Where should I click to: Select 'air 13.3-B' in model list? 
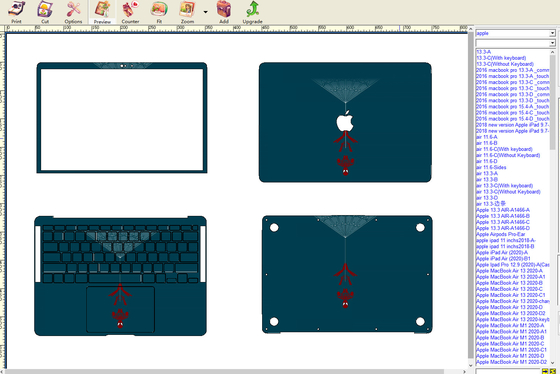[487, 179]
